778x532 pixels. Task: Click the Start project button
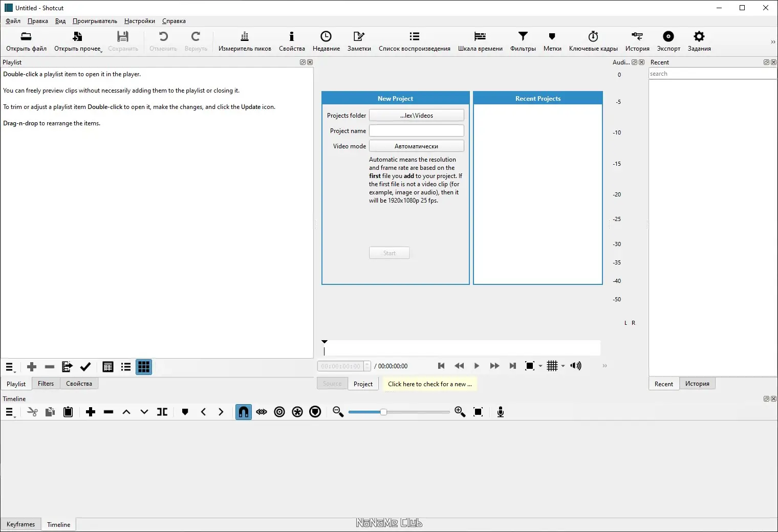390,253
